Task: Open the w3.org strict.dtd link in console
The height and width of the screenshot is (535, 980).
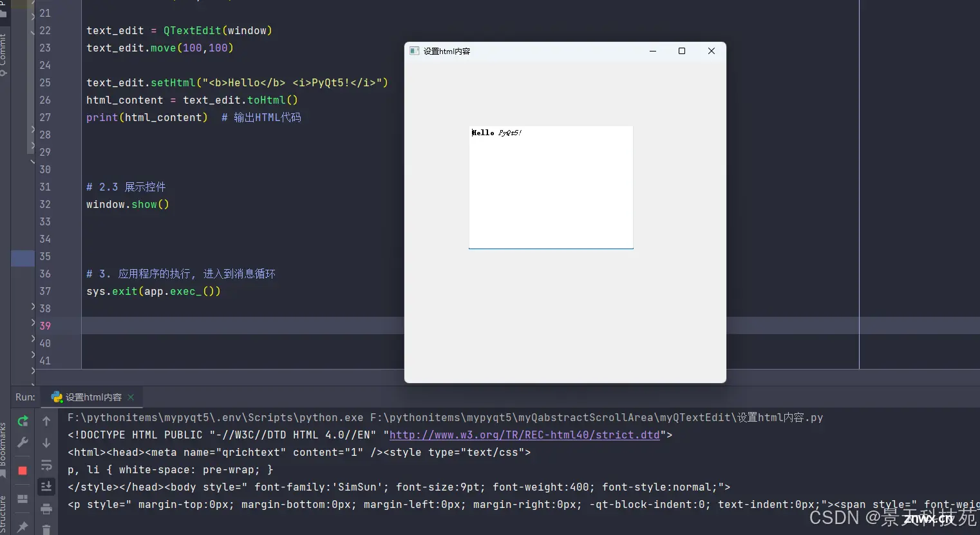Action: coord(525,435)
